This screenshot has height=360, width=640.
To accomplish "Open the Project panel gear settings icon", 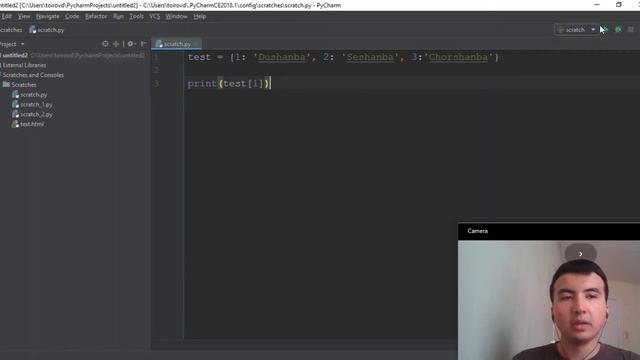I will click(131, 44).
